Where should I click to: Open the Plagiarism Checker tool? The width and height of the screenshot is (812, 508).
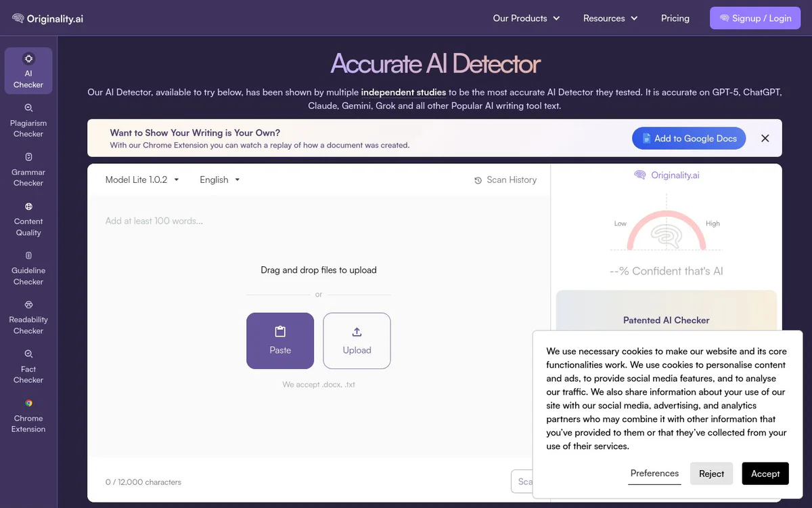point(28,120)
